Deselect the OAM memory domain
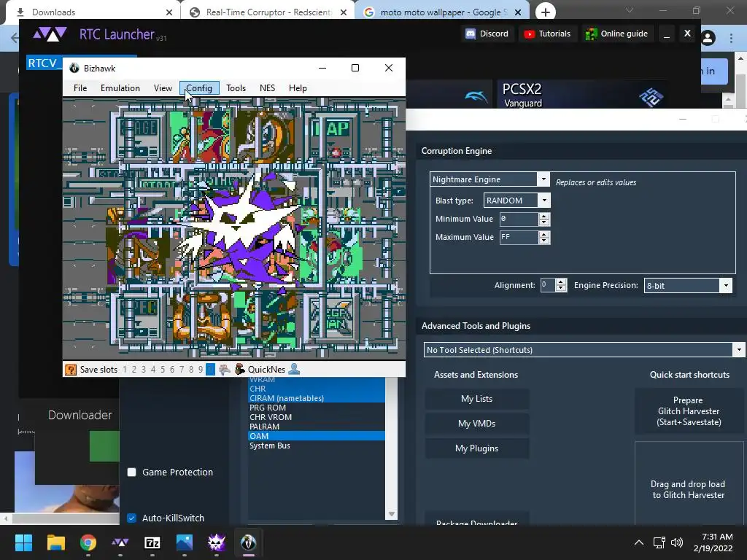Viewport: 747px width, 560px height. pos(317,436)
